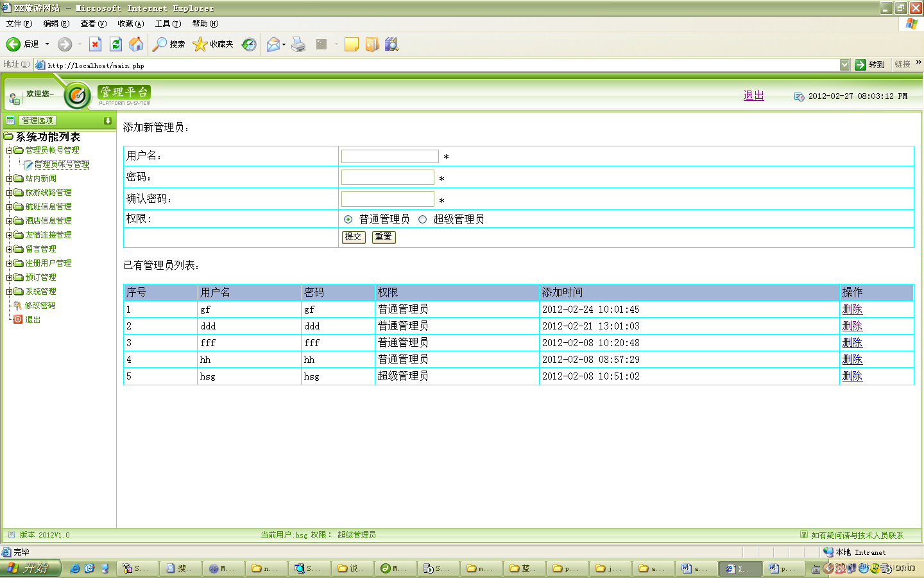924x578 pixels.
Task: Expand the 预订管理 tree node
Action: coord(9,277)
